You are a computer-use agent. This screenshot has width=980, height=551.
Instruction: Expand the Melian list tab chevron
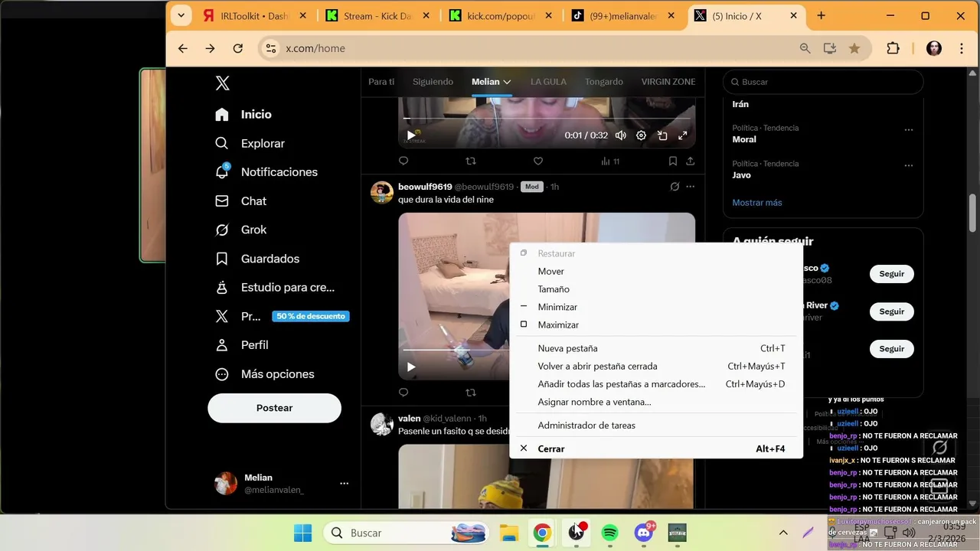tap(507, 82)
